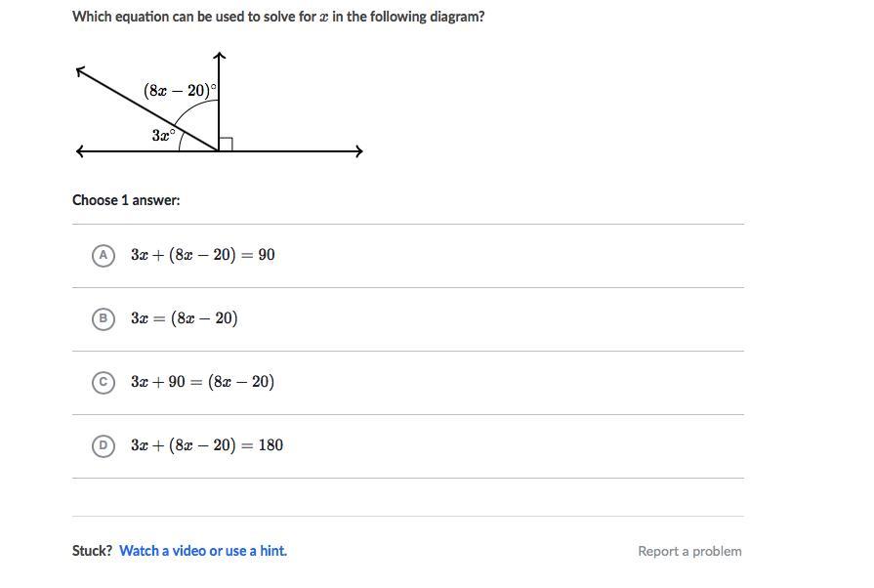
Task: Click the angle vertex where the rays meet
Action: tap(219, 151)
